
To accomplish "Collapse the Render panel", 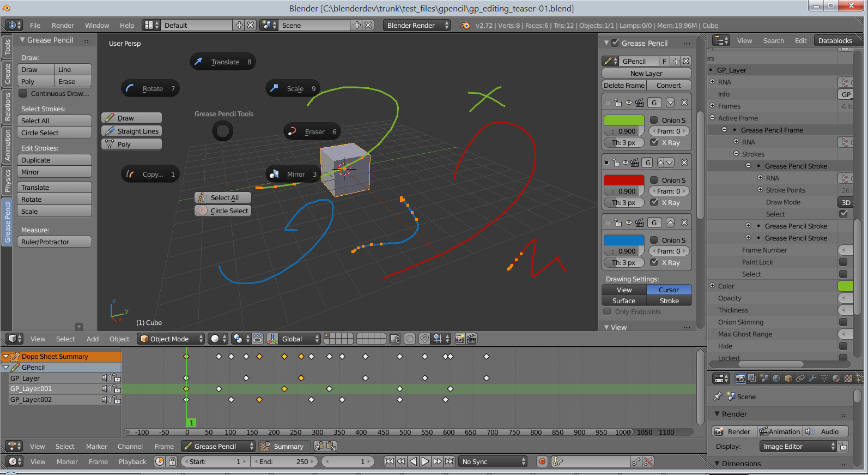I will tap(717, 414).
